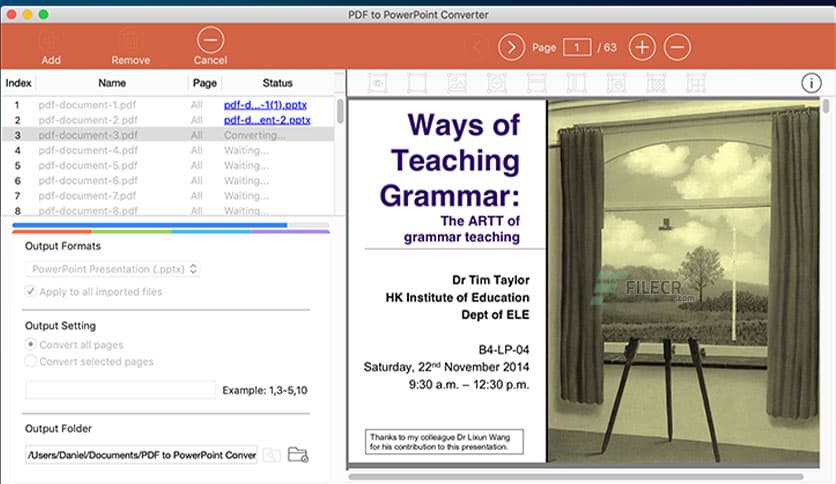This screenshot has width=836, height=484.
Task: Click the Status column header
Action: (x=277, y=83)
